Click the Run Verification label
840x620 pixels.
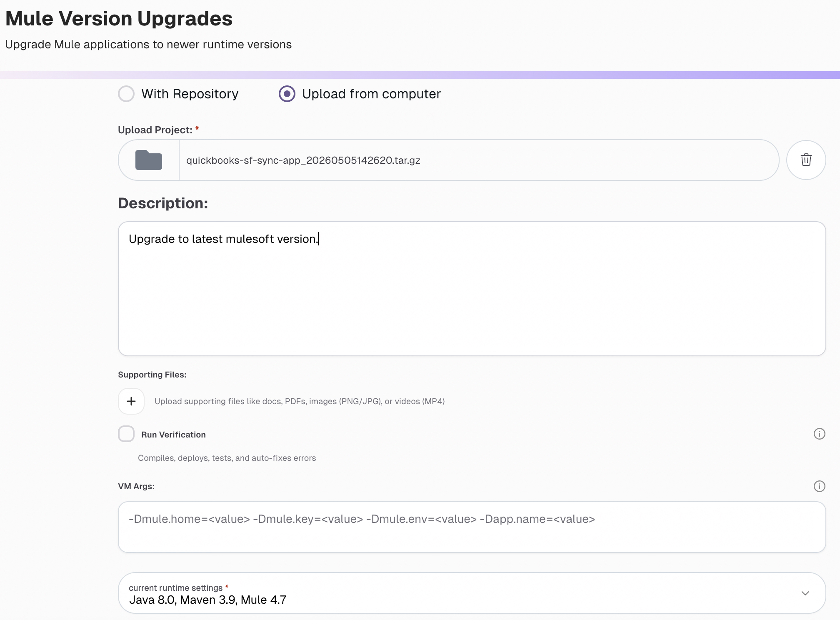point(173,435)
